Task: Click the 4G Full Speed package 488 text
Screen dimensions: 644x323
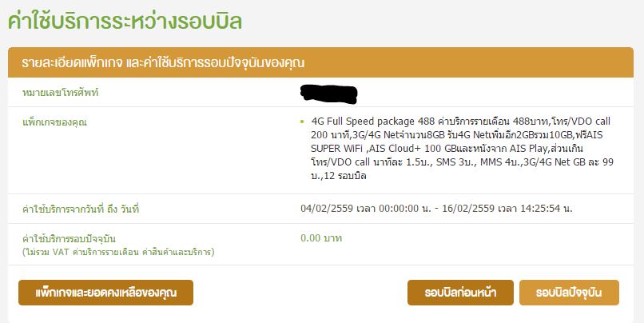Action: pyautogui.click(x=373, y=122)
